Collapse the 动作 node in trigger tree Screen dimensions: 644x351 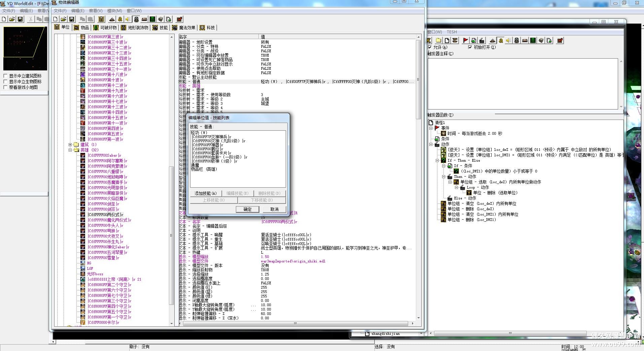431,144
